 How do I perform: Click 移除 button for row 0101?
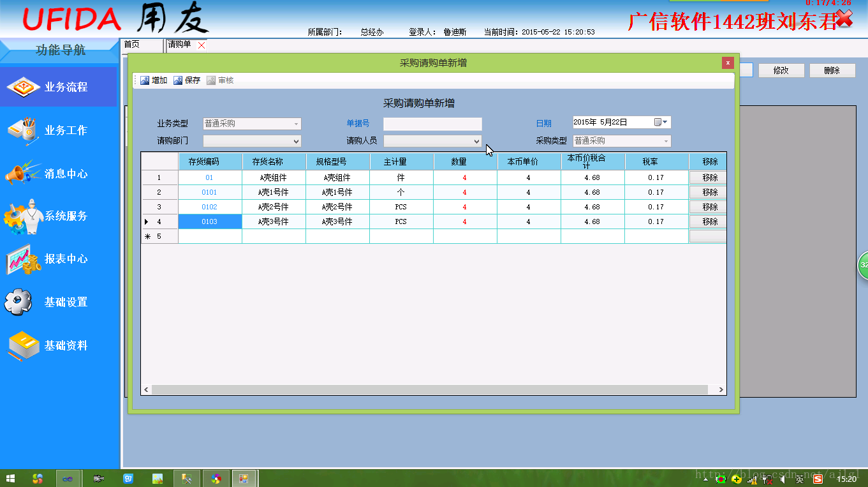click(x=708, y=192)
